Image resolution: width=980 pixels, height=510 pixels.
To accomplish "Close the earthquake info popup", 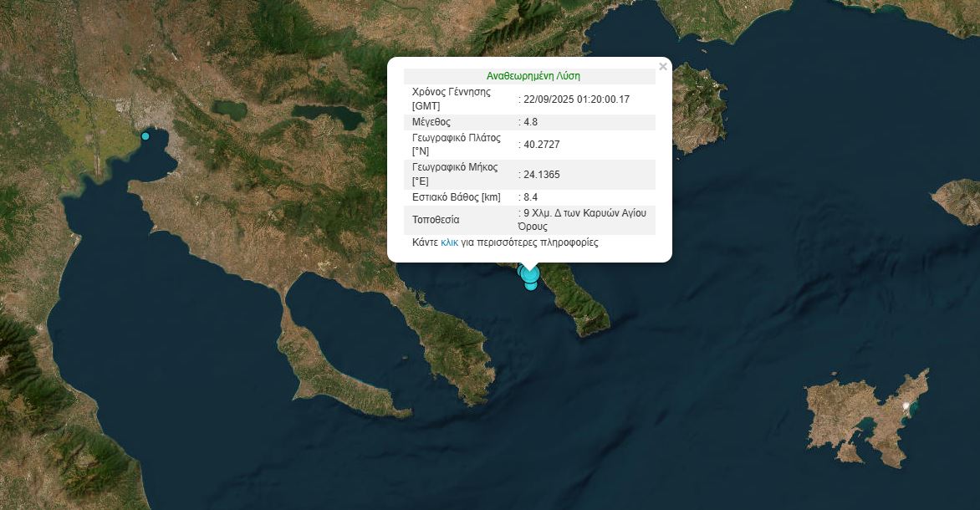I will (663, 67).
